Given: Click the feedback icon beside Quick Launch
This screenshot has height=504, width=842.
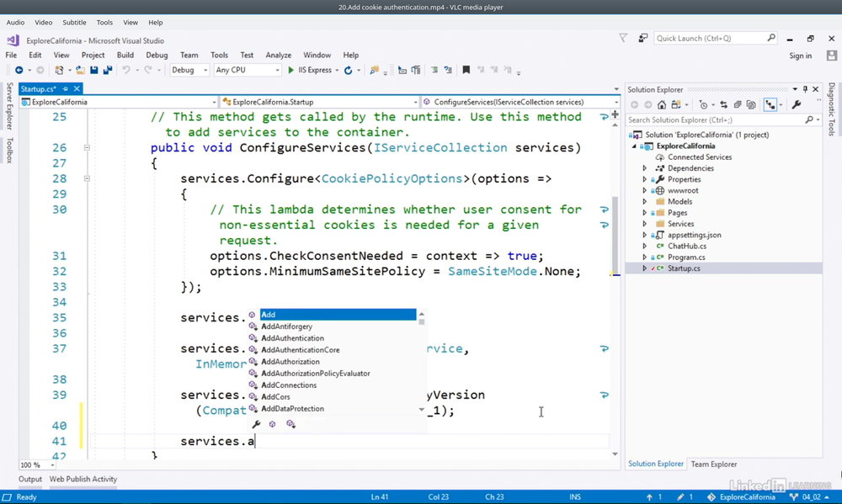Looking at the screenshot, I should [642, 38].
